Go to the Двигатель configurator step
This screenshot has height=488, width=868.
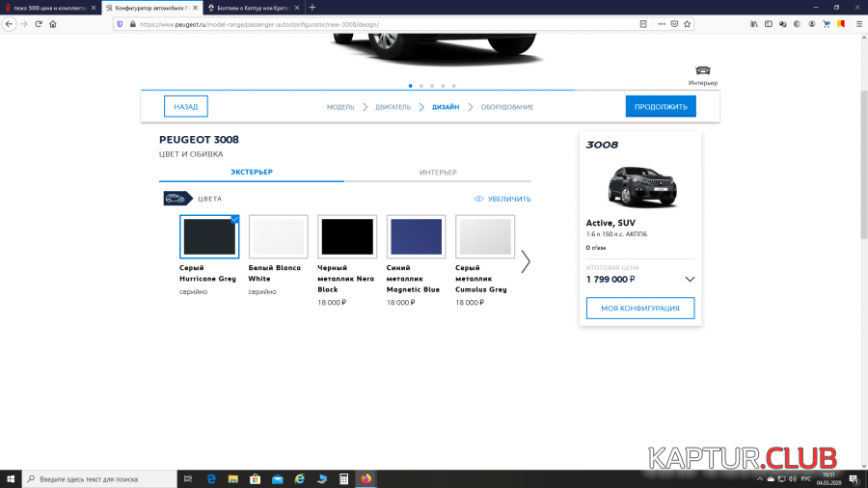tap(393, 107)
